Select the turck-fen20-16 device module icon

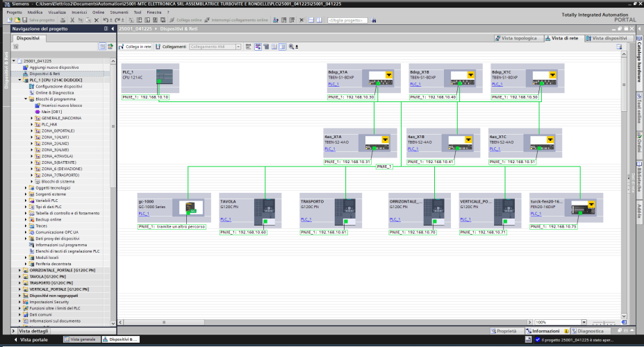[x=584, y=207]
